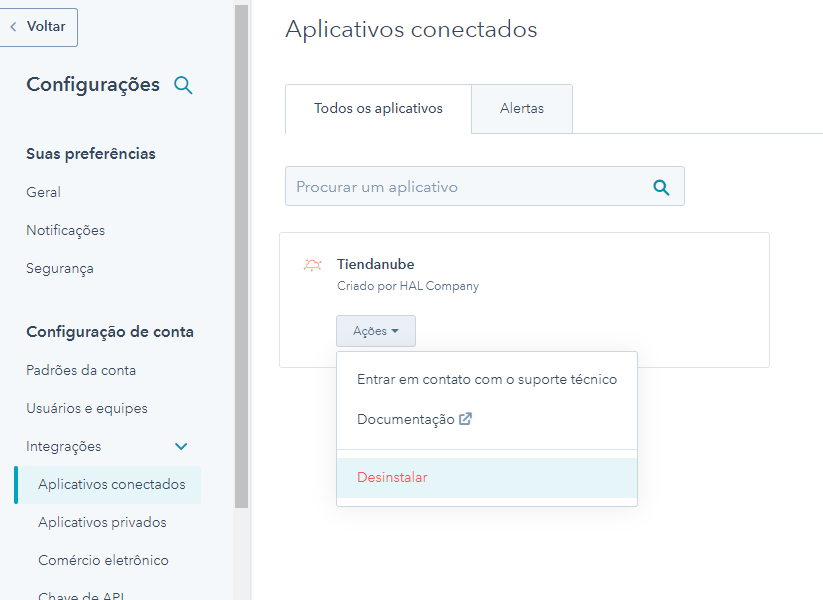Screen dimensions: 823x600
Task: Toggle the Ações dropdown button
Action: [x=376, y=331]
